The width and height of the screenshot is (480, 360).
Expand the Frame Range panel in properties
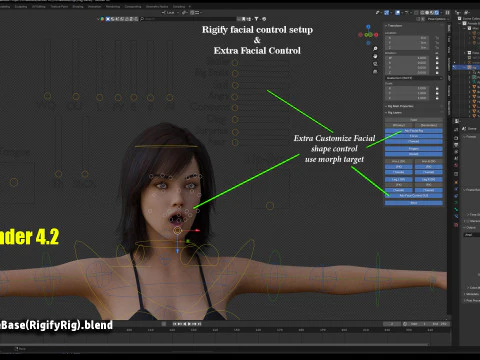click(472, 190)
